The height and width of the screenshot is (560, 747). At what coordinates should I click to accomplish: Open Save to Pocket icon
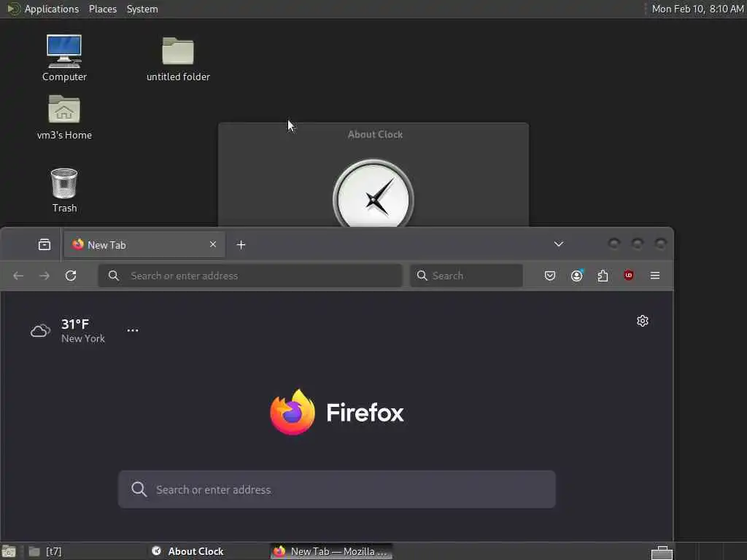pyautogui.click(x=550, y=276)
